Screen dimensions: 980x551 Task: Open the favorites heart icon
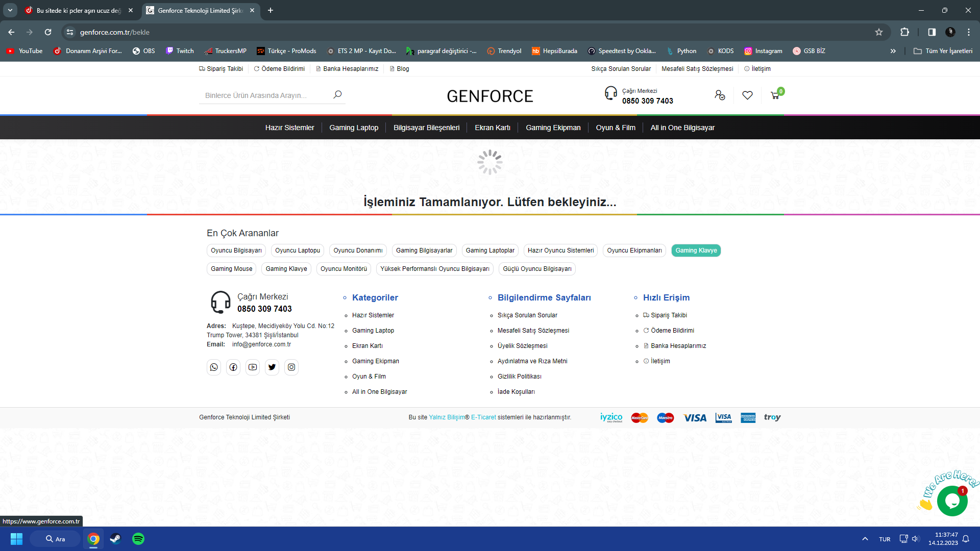pyautogui.click(x=747, y=95)
